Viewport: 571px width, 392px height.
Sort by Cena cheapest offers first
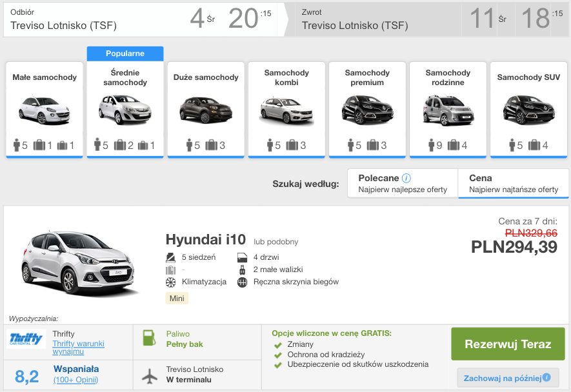click(514, 184)
